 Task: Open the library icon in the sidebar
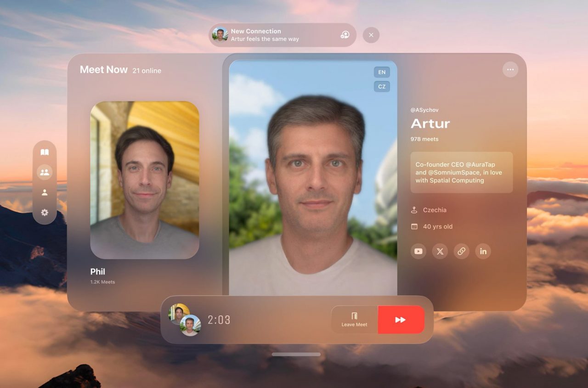[45, 152]
